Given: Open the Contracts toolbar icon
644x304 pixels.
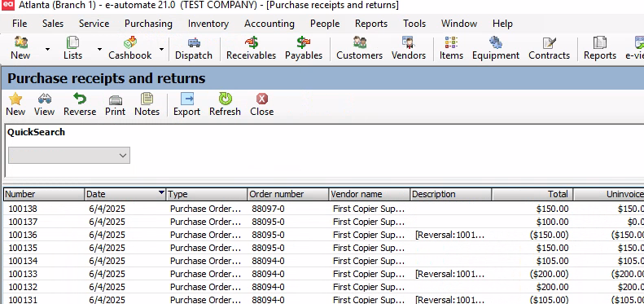Looking at the screenshot, I should click(549, 48).
